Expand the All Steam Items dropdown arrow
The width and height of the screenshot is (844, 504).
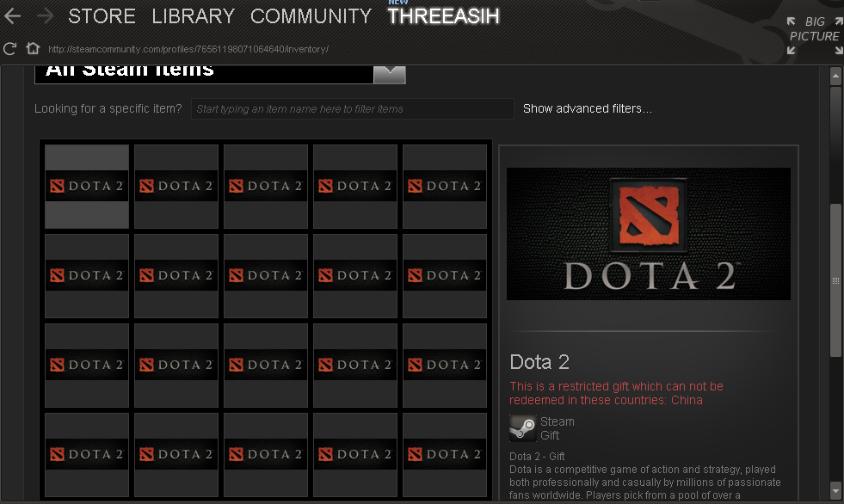coord(389,74)
